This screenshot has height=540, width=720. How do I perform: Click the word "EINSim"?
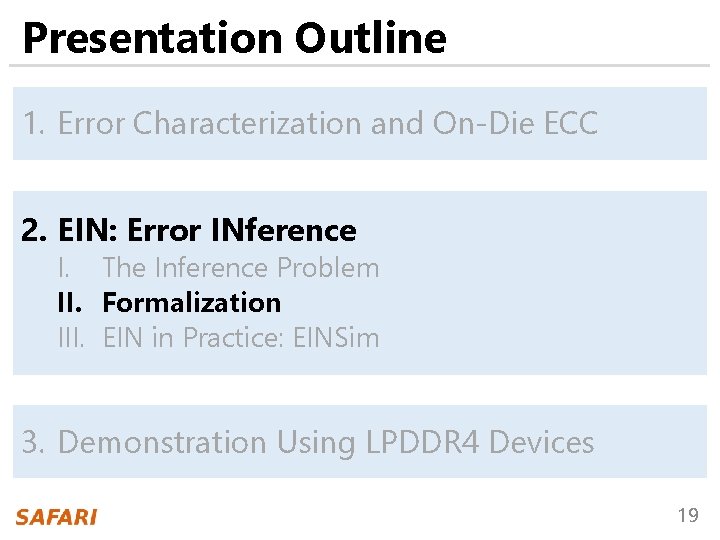[336, 338]
